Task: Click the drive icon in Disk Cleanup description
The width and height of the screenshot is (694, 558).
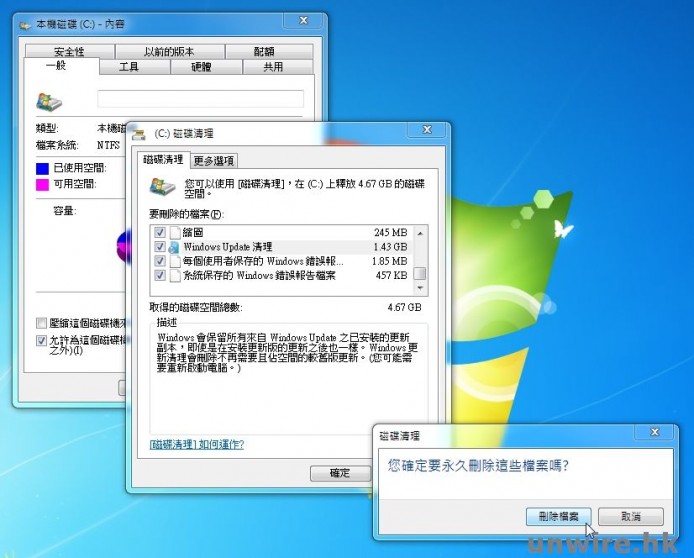Action: point(160,186)
